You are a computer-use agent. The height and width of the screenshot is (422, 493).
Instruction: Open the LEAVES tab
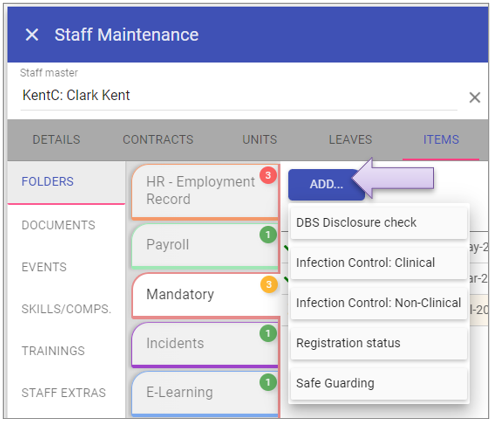pyautogui.click(x=350, y=140)
